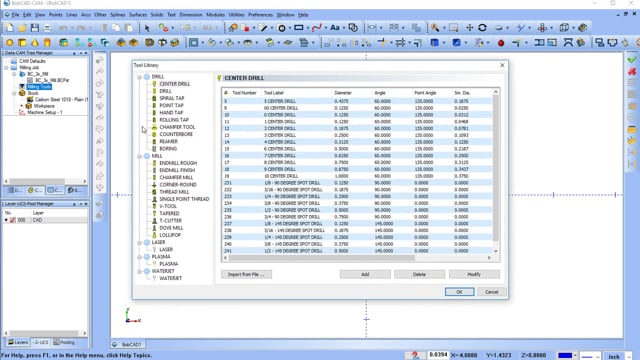Open a file via folder icon
The height and width of the screenshot is (360, 640).
(22, 28)
